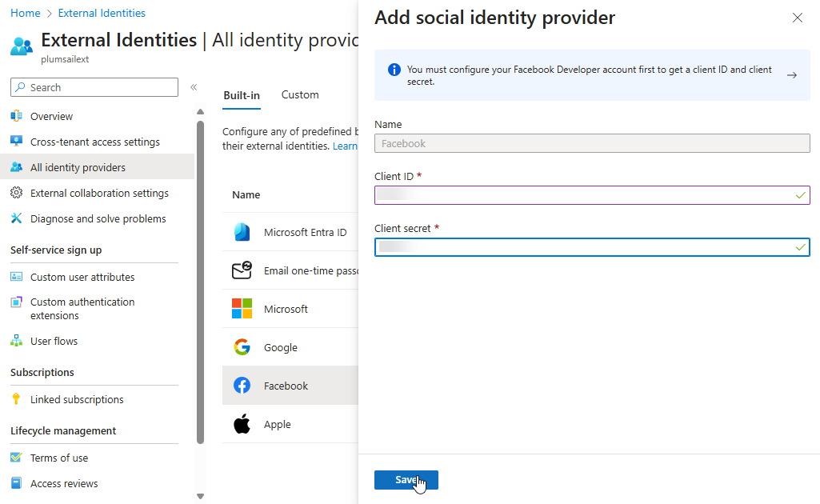The image size is (820, 504).
Task: Open Cross-tenant access settings icon
Action: click(x=16, y=141)
